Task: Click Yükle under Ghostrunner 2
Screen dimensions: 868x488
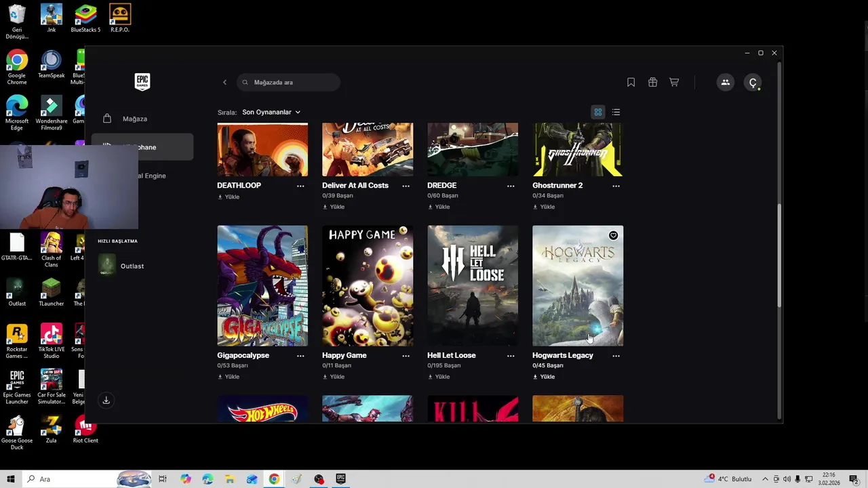Action: [x=544, y=207]
